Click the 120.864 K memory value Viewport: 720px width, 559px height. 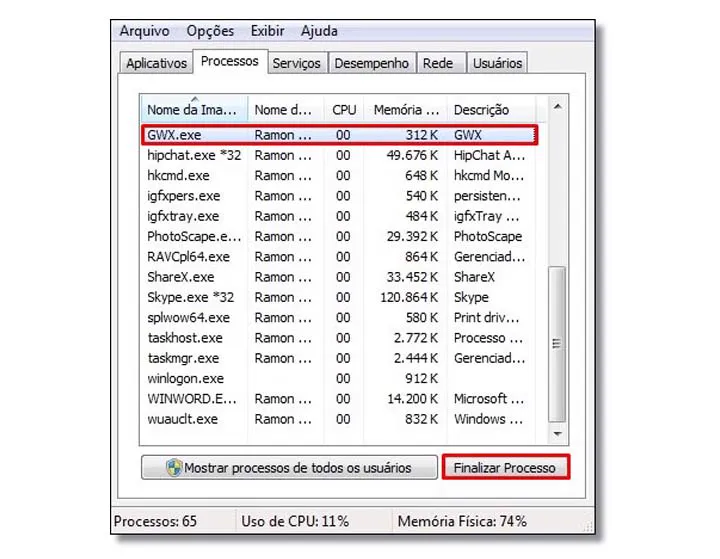coord(409,297)
